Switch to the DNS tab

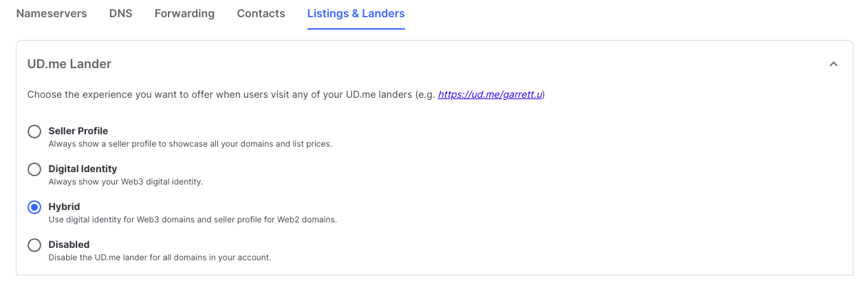(x=120, y=14)
